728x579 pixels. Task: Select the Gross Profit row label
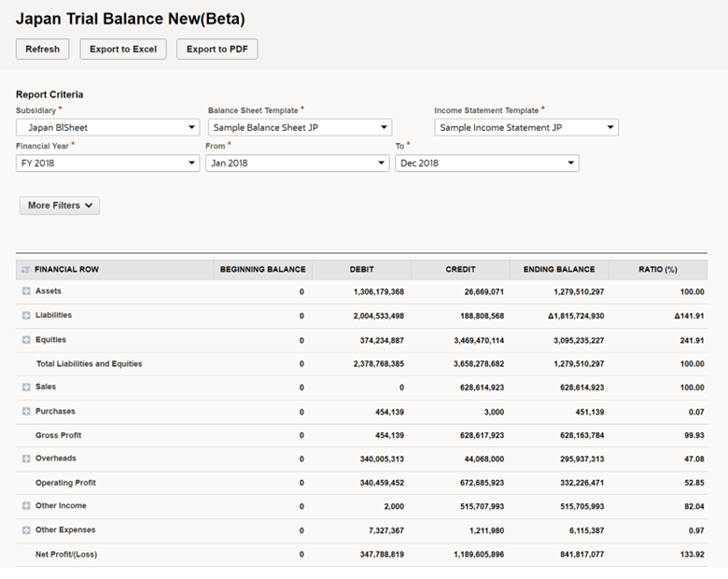tap(59, 435)
